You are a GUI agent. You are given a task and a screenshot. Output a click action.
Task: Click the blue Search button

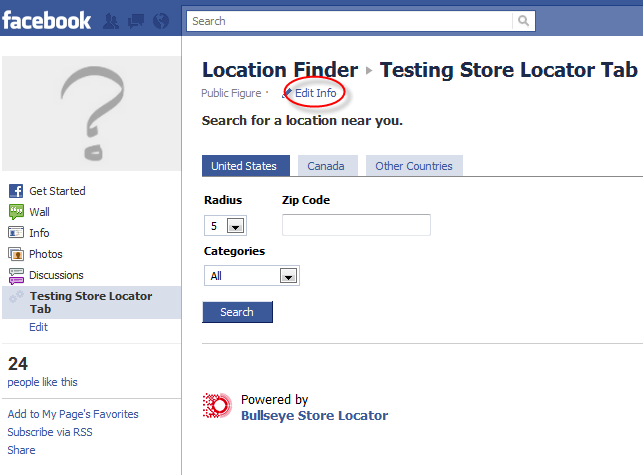coord(237,312)
